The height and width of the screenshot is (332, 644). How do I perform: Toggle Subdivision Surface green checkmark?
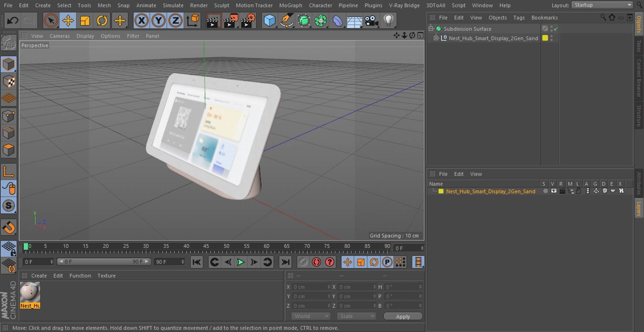coord(556,29)
